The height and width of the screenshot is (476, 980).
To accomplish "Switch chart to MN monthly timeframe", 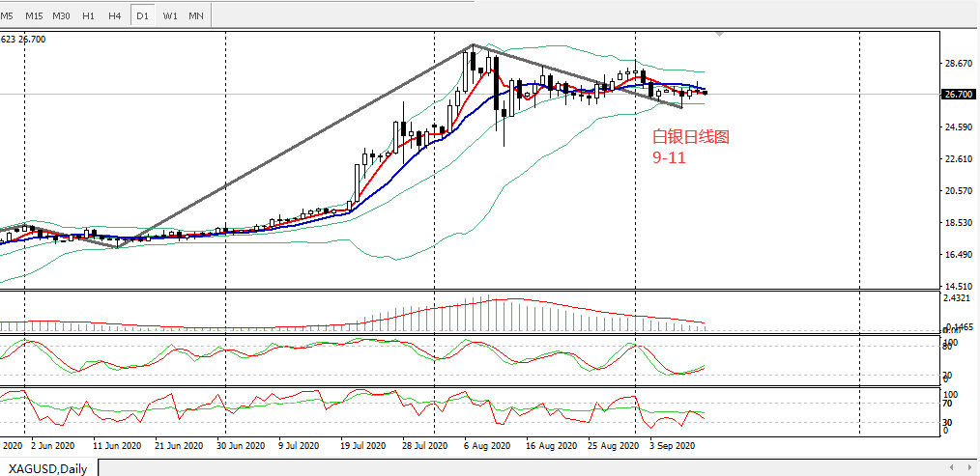I will 195,15.
